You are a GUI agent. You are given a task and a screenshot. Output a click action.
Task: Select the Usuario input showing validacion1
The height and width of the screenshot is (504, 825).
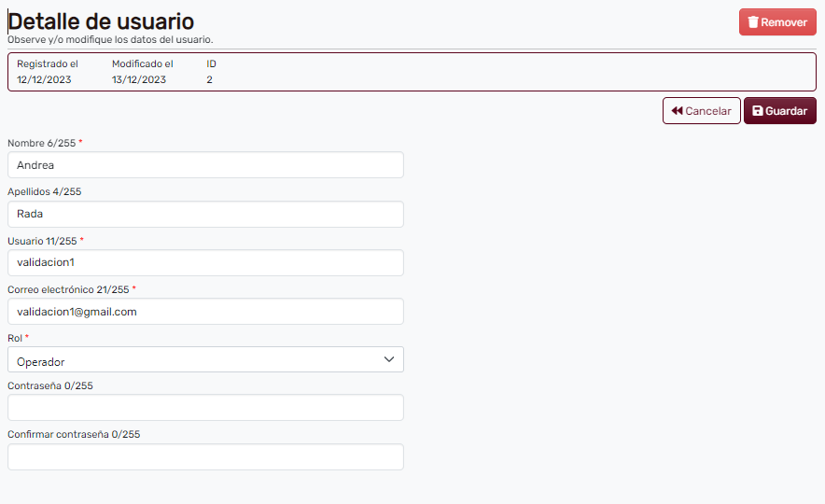205,262
